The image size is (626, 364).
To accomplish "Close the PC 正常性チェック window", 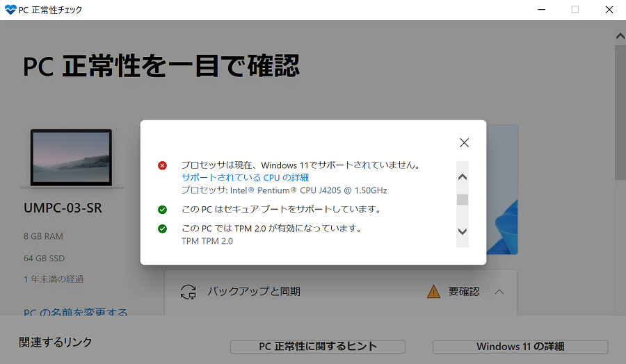I will (x=609, y=10).
